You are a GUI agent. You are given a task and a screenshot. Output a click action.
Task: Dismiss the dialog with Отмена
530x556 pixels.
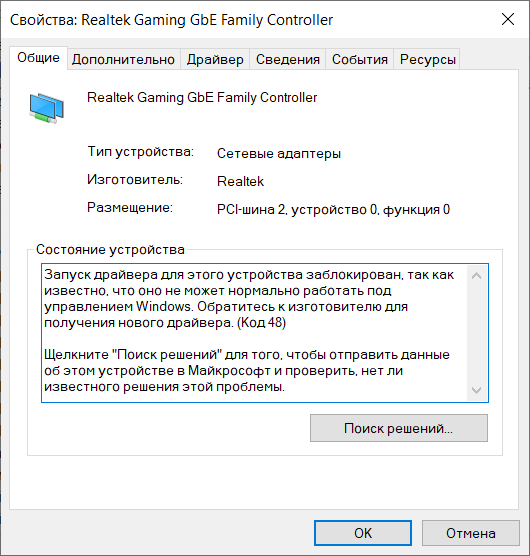pyautogui.click(x=471, y=533)
